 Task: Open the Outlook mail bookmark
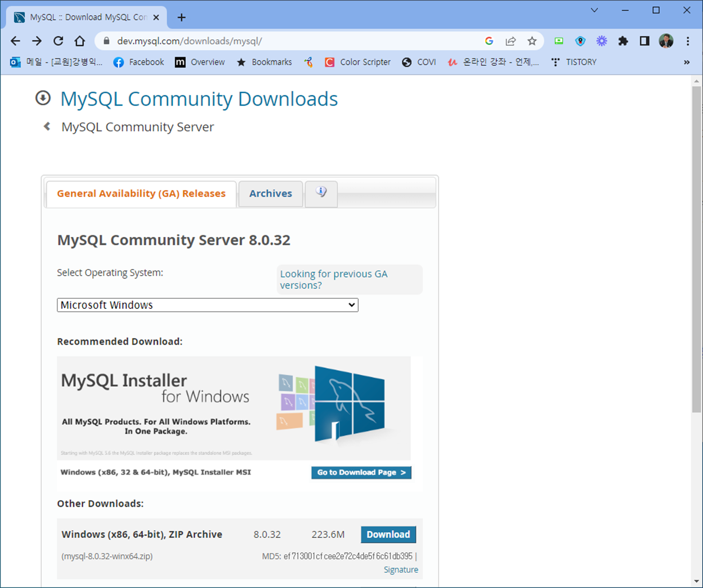click(56, 62)
